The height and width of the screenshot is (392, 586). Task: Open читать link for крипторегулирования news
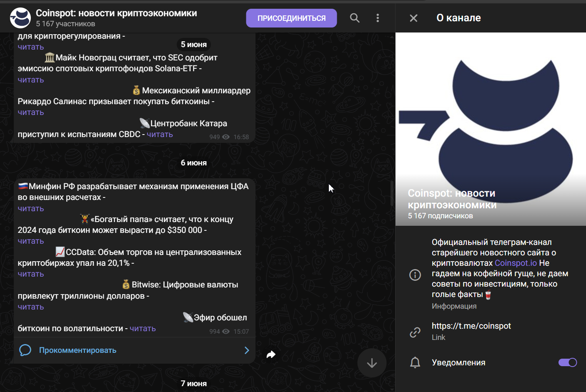point(31,47)
